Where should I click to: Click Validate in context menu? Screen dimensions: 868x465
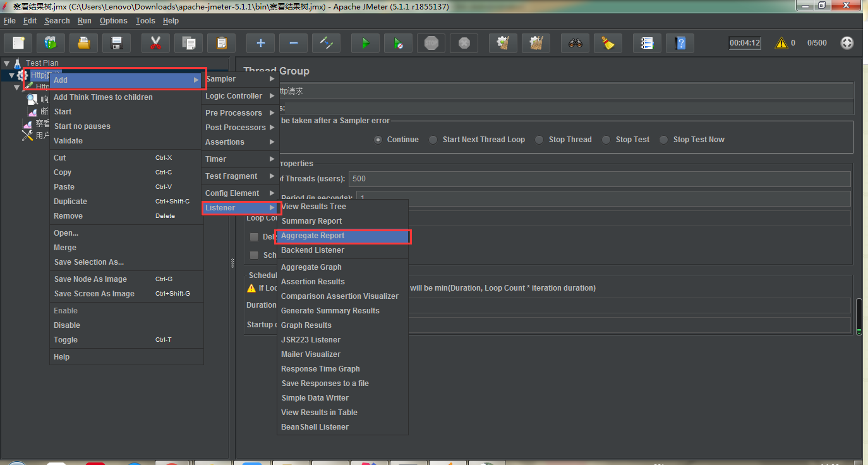pos(126,141)
